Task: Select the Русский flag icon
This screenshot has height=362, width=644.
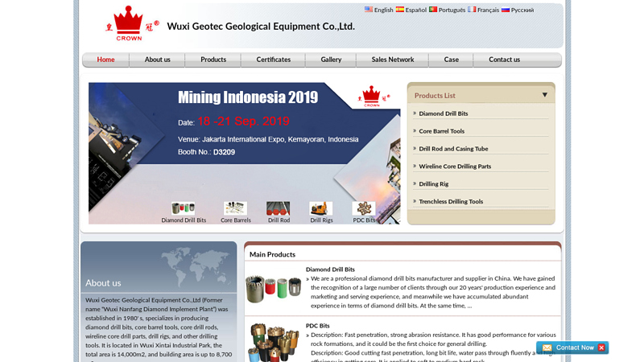Action: click(x=506, y=10)
